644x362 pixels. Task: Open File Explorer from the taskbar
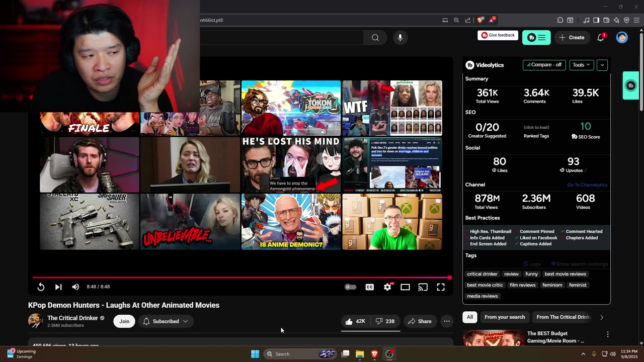tap(360, 354)
